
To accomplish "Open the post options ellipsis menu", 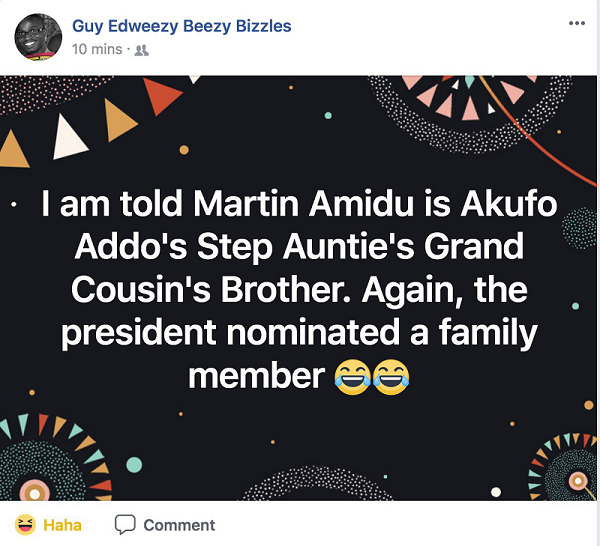I will 577,23.
